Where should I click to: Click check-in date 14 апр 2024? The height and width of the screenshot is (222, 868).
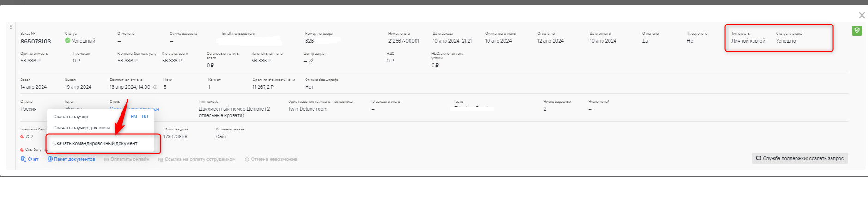[33, 87]
